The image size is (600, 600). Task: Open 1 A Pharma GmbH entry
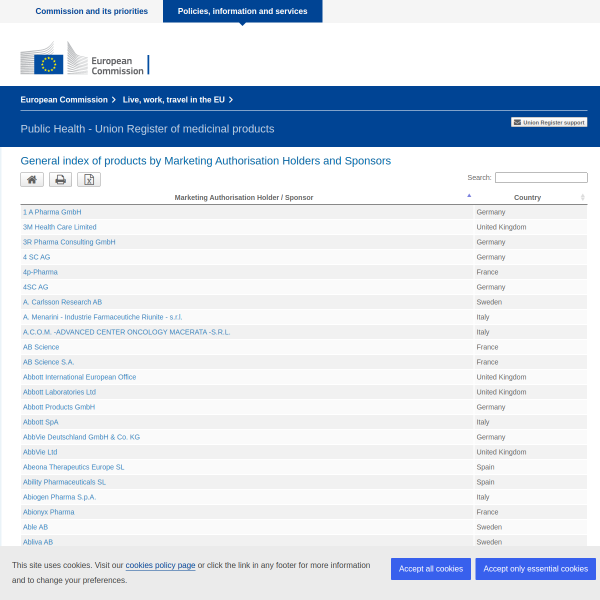[52, 212]
